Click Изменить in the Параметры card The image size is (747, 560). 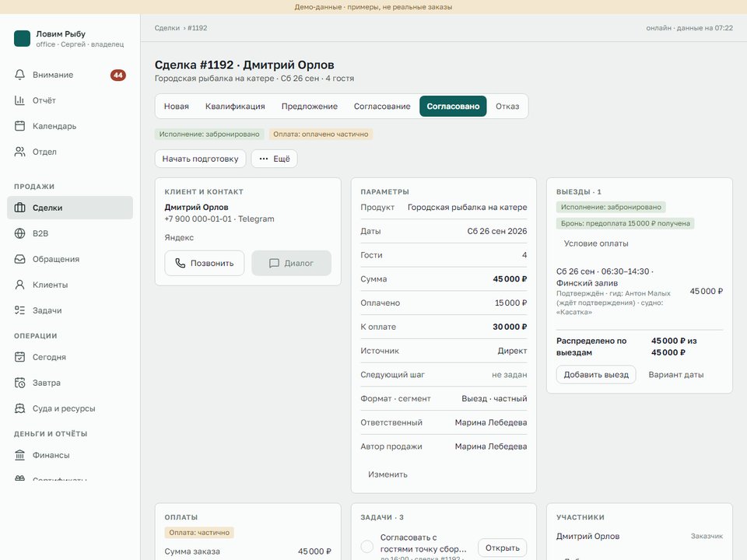tap(388, 474)
